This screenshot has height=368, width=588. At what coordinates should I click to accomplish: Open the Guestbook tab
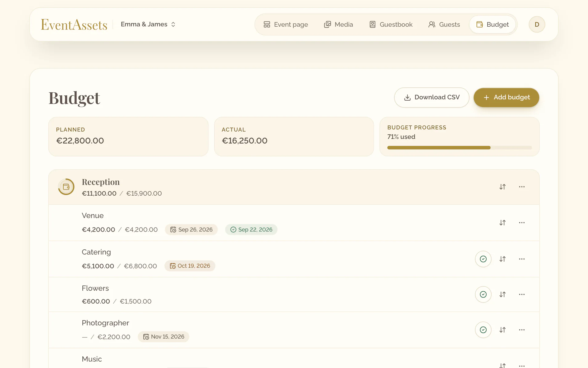[x=391, y=25]
